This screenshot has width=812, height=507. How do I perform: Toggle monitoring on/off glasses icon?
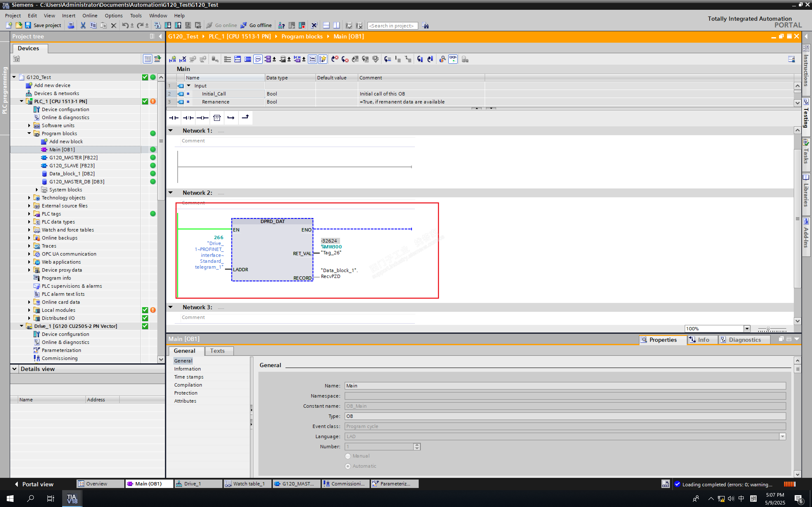pyautogui.click(x=453, y=59)
